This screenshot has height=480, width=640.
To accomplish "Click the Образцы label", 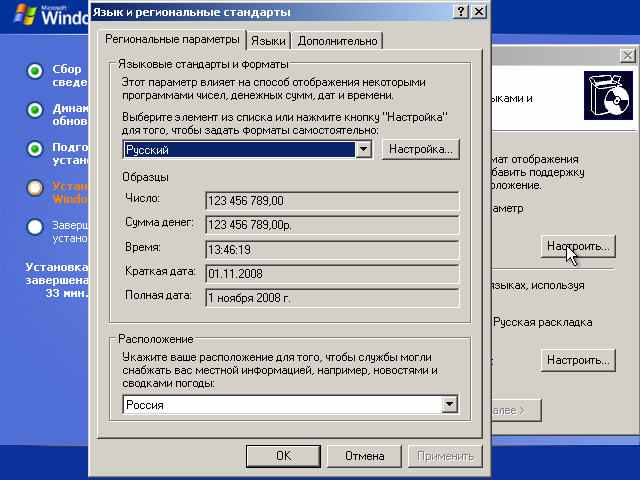I will pyautogui.click(x=145, y=177).
